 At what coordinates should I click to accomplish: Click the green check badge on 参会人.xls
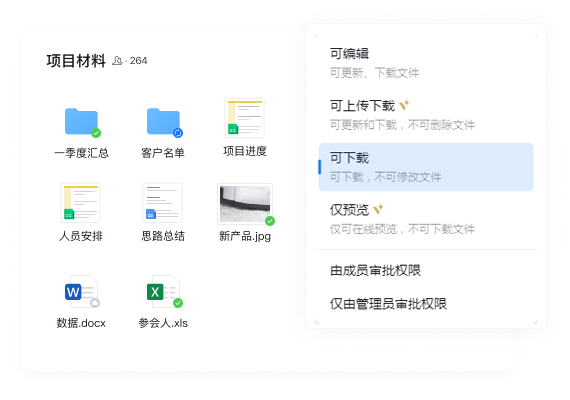point(178,303)
